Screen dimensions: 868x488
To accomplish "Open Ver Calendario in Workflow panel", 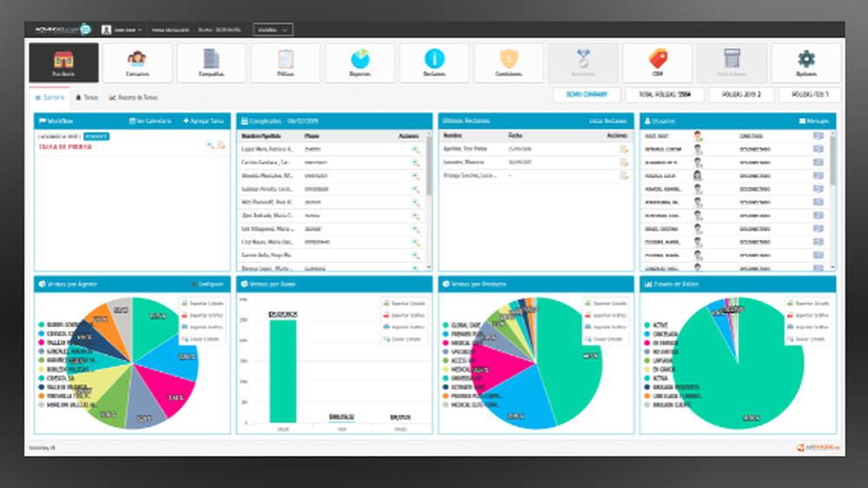I will (150, 121).
